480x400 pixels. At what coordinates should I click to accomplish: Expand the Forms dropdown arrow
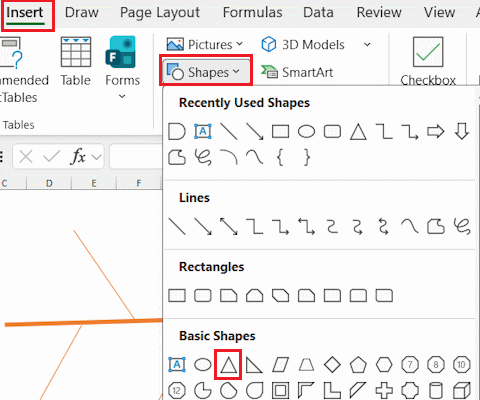point(122,96)
